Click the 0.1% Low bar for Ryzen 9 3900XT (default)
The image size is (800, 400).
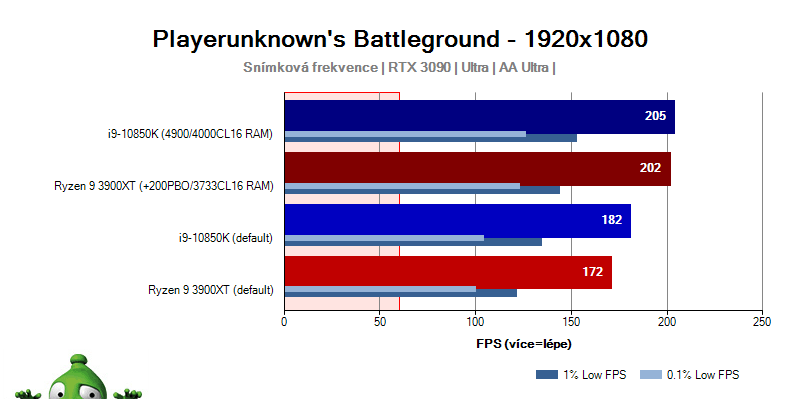point(380,289)
